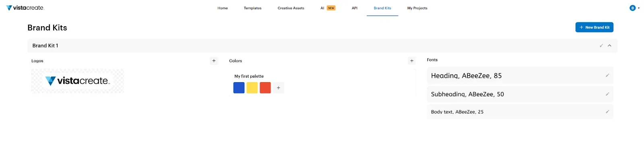Select the yellow color swatch

point(252,88)
